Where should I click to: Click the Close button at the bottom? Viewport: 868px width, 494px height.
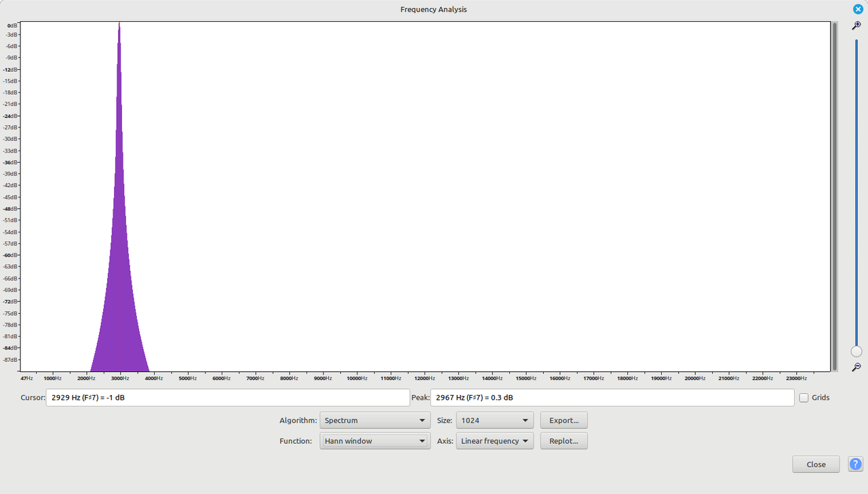click(x=816, y=464)
